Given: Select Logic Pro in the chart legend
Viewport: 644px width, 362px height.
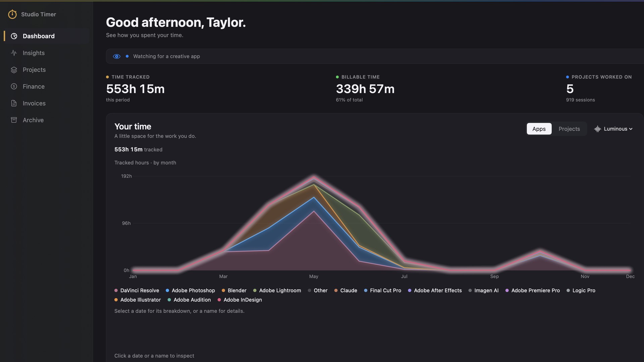Looking at the screenshot, I should click(x=581, y=291).
